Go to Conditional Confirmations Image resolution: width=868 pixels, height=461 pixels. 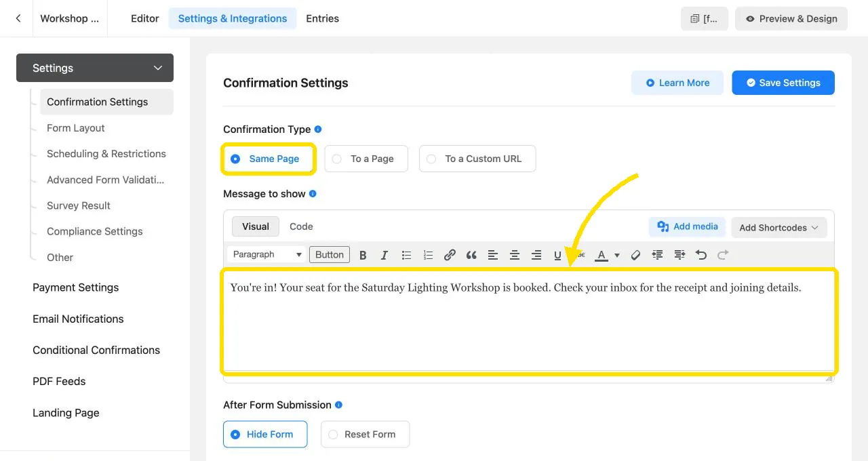click(x=96, y=350)
